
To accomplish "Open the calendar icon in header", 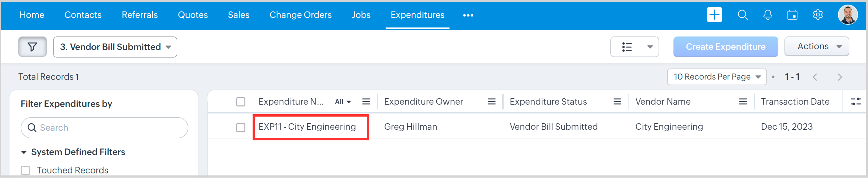I will 792,15.
